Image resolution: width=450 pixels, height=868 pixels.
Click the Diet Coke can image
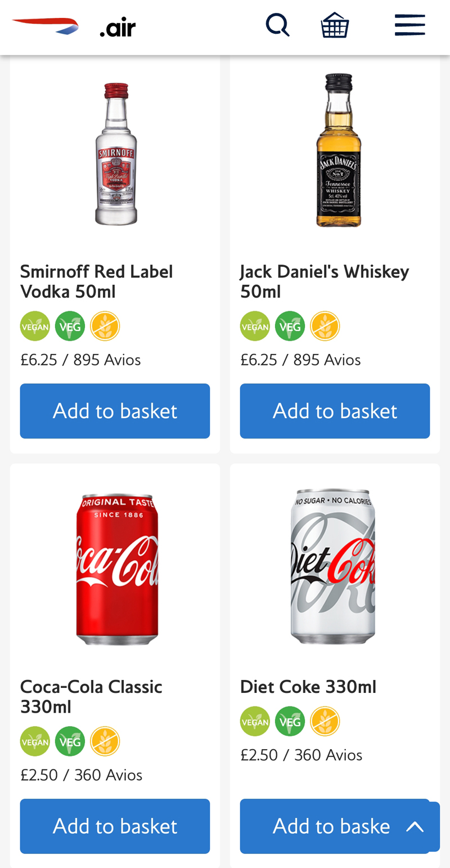(x=332, y=566)
